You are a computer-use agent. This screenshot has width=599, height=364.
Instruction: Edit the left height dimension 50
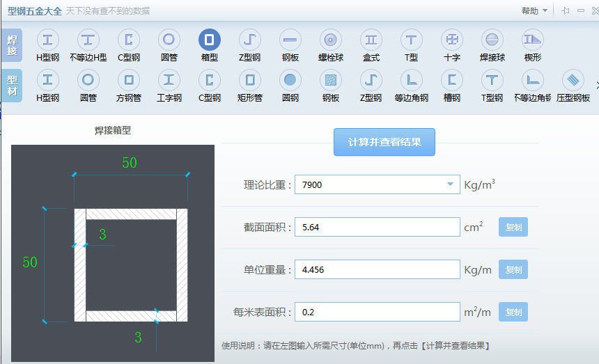tap(30, 262)
